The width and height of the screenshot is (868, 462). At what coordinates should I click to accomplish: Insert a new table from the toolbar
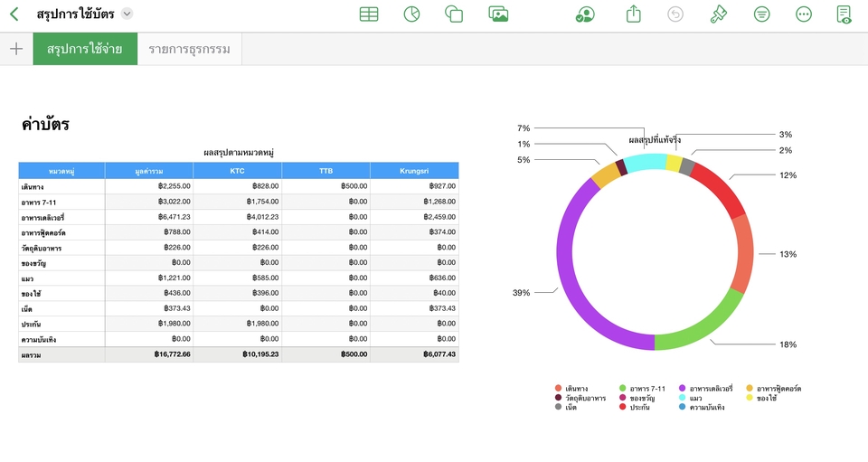click(369, 14)
